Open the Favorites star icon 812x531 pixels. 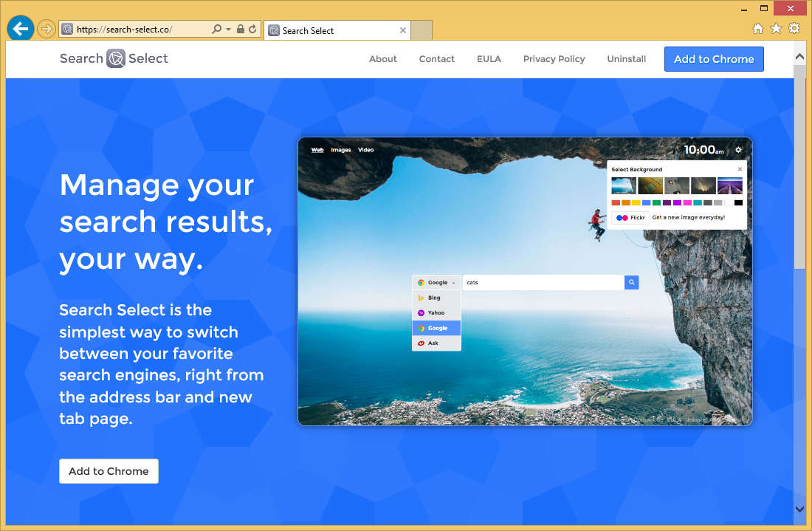tap(776, 29)
